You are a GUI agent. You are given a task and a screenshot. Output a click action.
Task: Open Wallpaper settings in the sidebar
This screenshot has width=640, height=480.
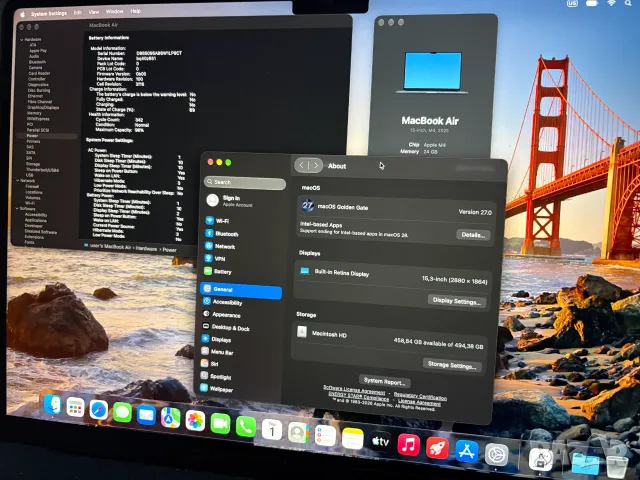(217, 389)
